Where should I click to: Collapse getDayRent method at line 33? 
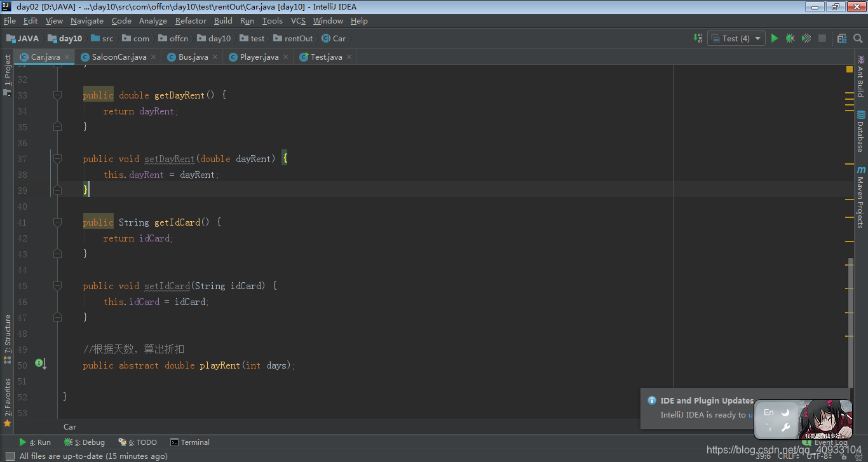[57, 95]
